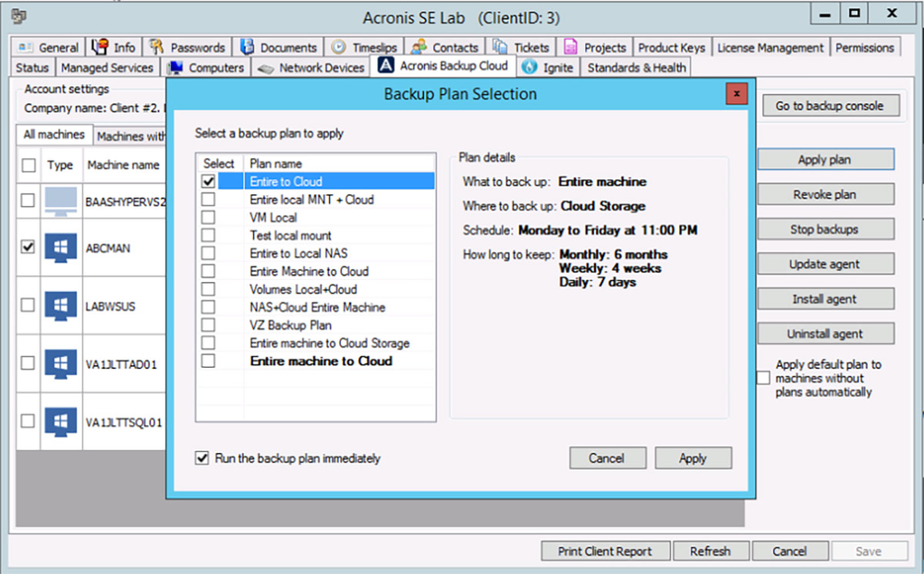Screen dimensions: 924x574
Task: Open the Standards & Health tab
Action: coord(637,67)
